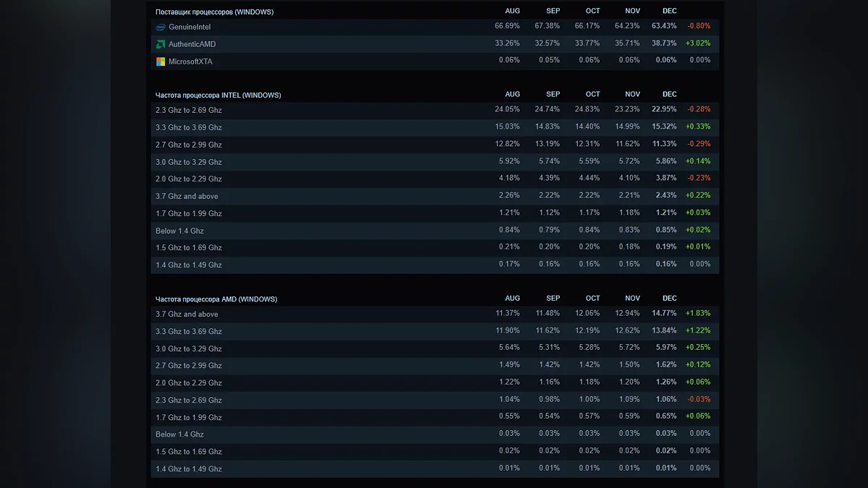Click the 14.77% December value for AMD 3.7 Ghz
This screenshot has width=868, height=488.
coord(664,313)
